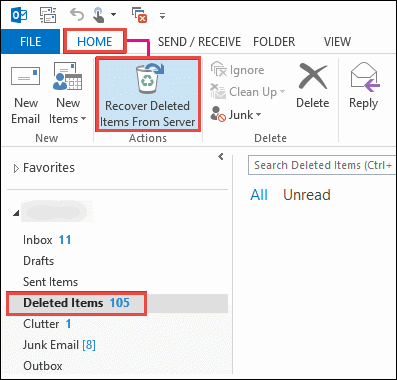Switch to the VIEW tab
Screen dimensions: 397x380
337,42
